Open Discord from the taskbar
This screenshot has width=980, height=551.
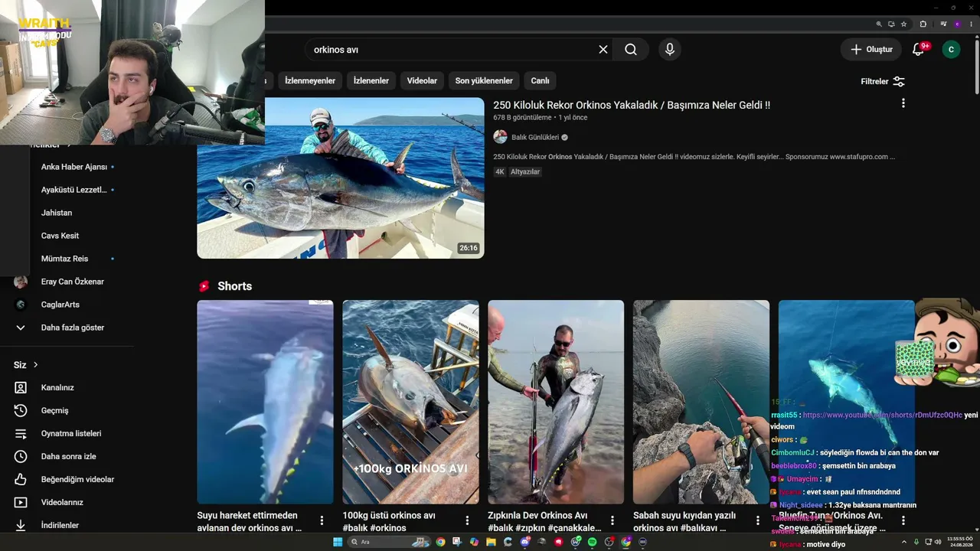click(x=524, y=542)
